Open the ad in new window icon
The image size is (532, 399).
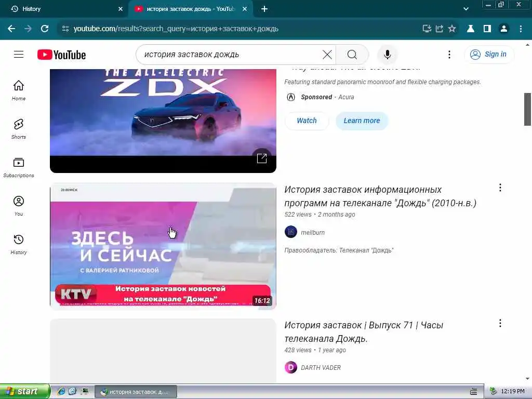coord(262,158)
